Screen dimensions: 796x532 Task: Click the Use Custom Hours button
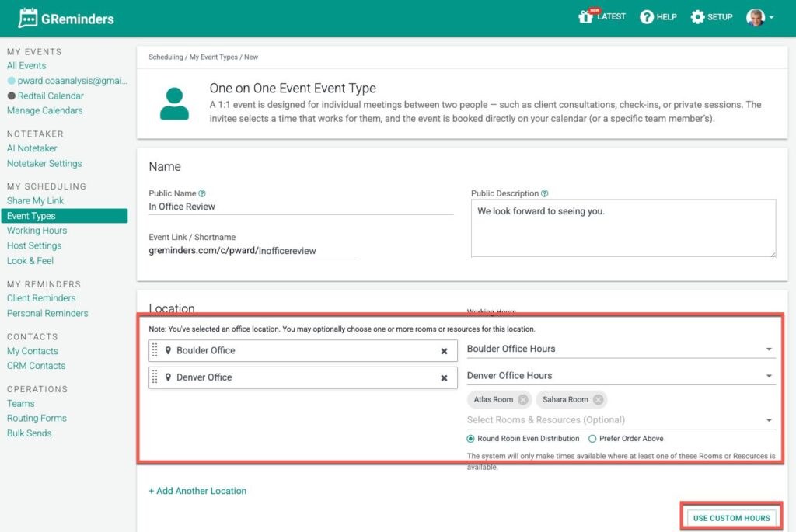731,518
